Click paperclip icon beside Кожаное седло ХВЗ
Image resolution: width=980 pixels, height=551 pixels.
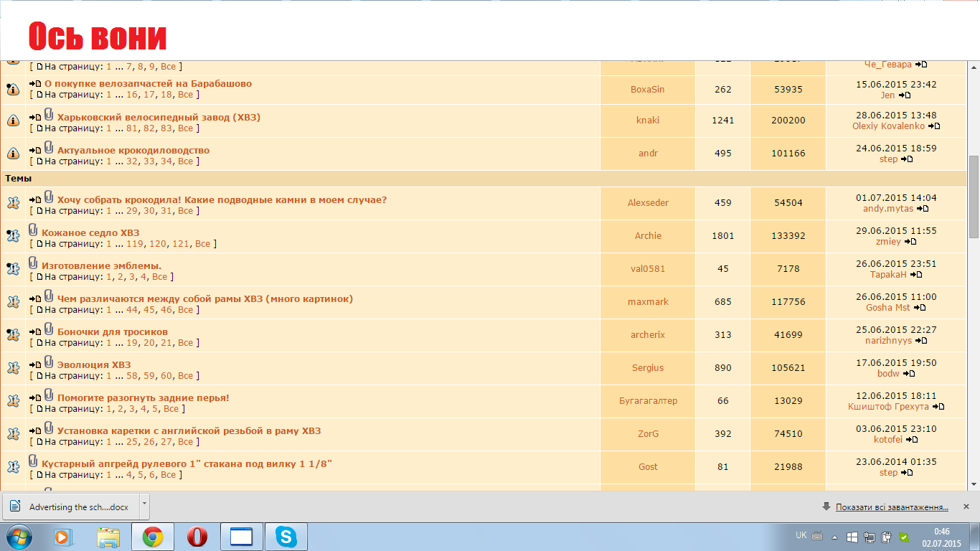(33, 230)
